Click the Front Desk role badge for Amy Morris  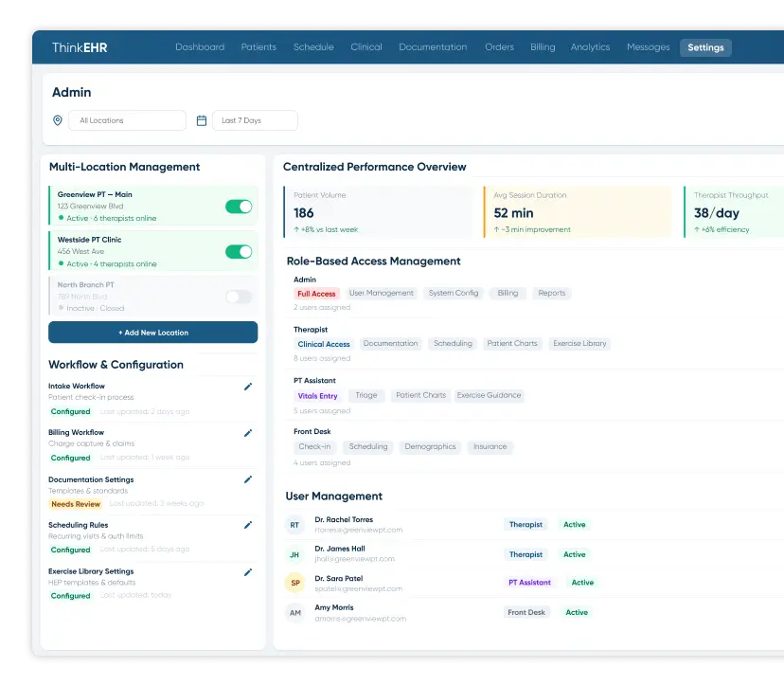(526, 612)
